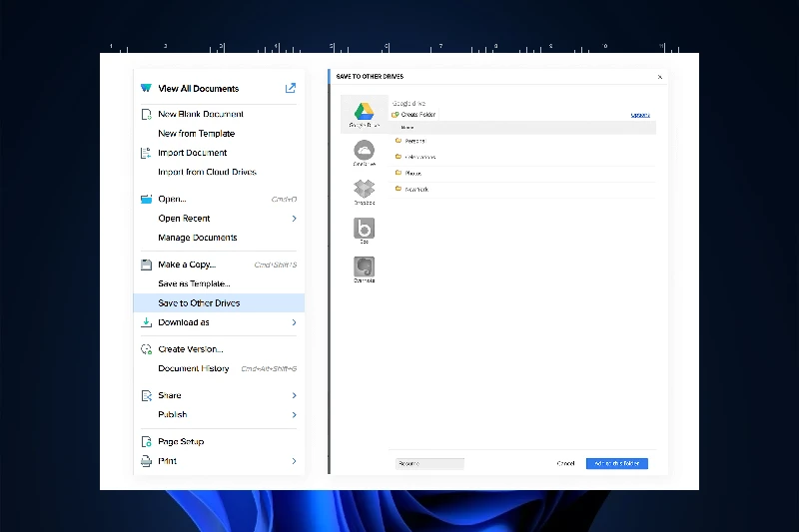Viewport: 799px width, 532px height.
Task: Select Save to Other Drives entry
Action: tap(219, 302)
